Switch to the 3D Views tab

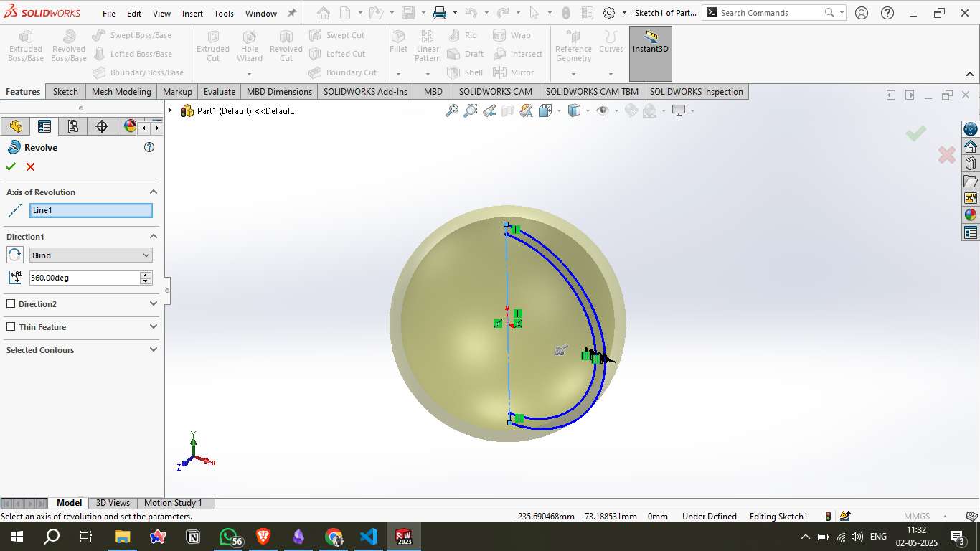coord(113,503)
